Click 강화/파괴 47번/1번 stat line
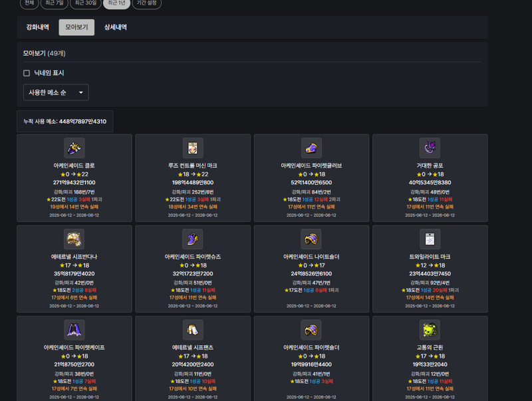This screenshot has width=532, height=401. pos(311,283)
